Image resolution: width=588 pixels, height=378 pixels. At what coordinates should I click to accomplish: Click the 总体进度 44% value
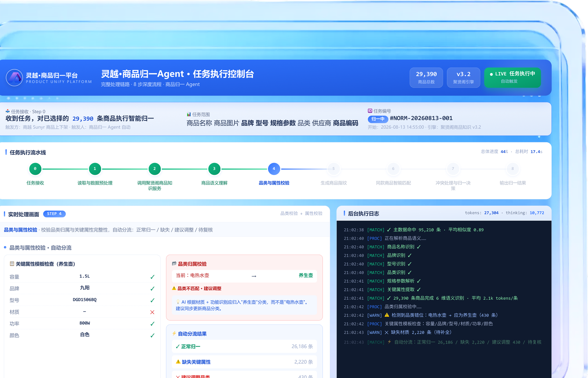tap(504, 152)
